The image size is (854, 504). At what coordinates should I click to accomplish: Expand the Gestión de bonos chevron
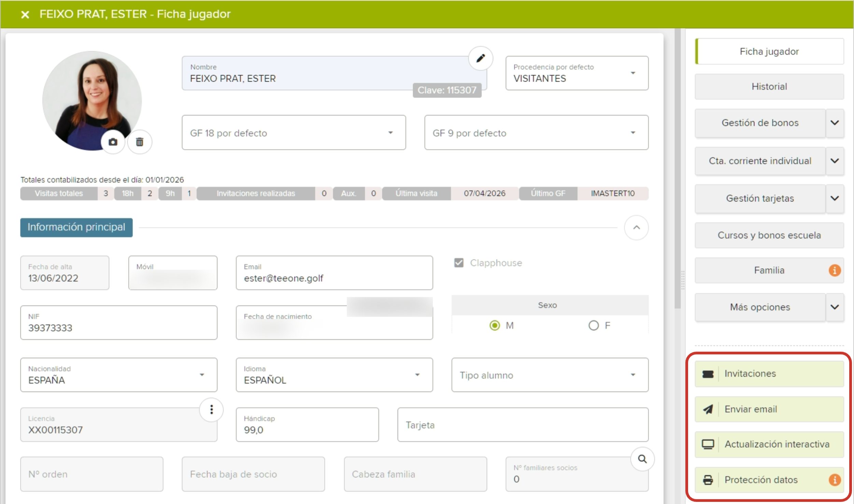pyautogui.click(x=835, y=123)
